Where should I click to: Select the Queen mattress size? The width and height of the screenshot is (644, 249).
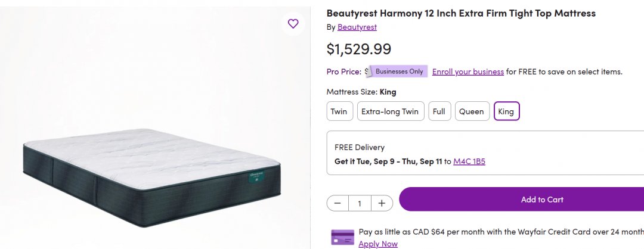click(472, 111)
